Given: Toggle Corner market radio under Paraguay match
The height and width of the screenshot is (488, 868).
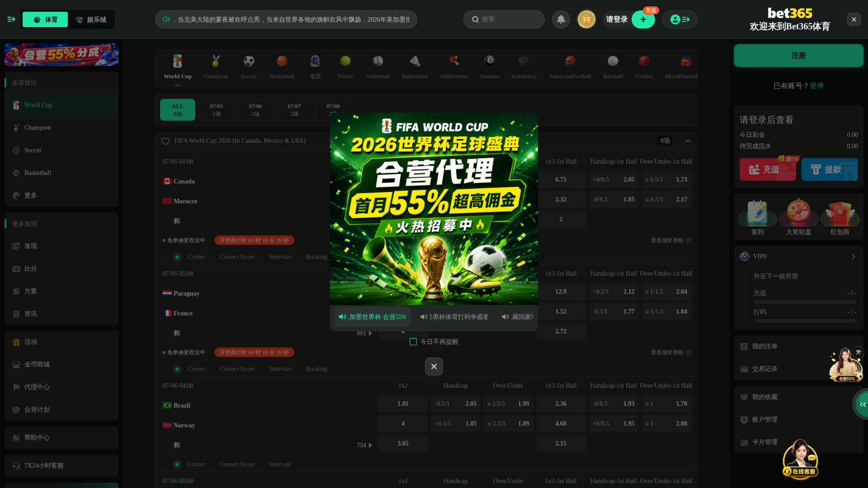Looking at the screenshot, I should coord(177,369).
